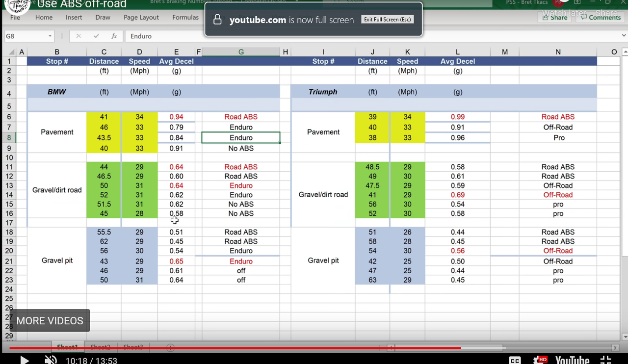Click cell C8 value 43.5
The image size is (628, 364).
pos(104,138)
